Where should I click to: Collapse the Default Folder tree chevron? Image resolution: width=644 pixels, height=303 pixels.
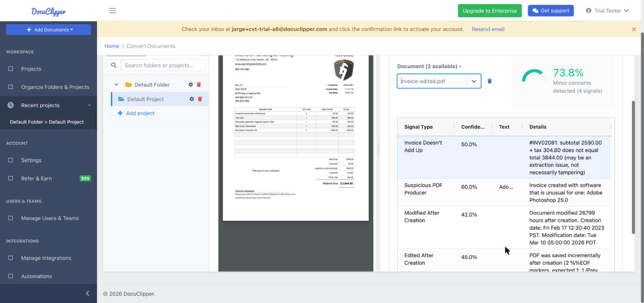[x=116, y=85]
